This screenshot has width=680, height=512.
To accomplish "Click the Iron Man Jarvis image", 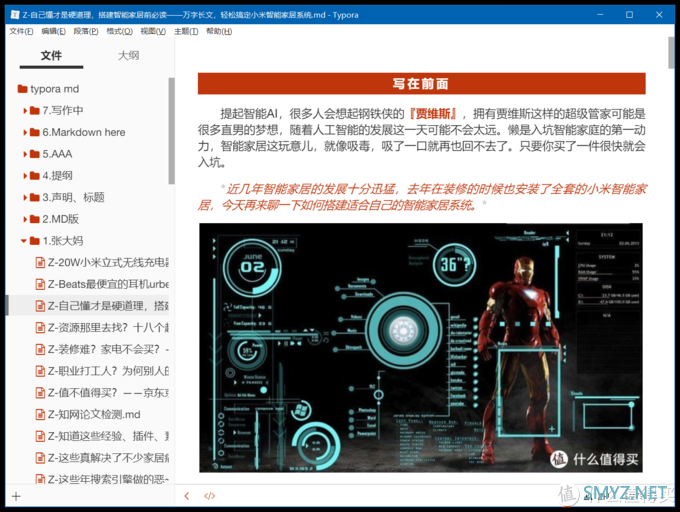I will (421, 348).
